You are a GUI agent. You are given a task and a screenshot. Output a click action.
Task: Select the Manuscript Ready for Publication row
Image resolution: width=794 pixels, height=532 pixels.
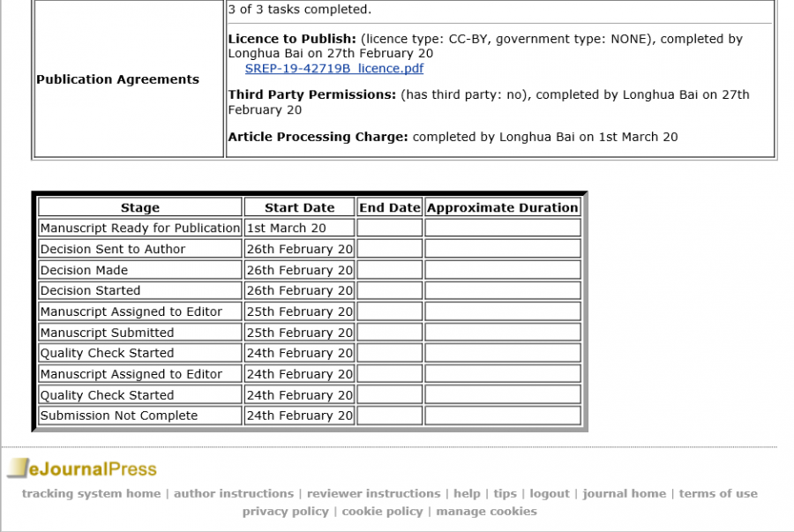(139, 228)
